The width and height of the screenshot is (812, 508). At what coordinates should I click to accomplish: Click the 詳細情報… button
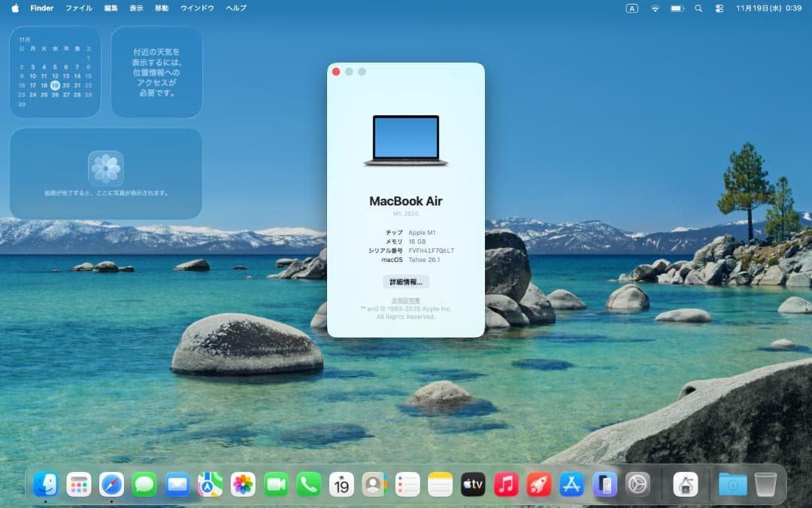point(406,281)
